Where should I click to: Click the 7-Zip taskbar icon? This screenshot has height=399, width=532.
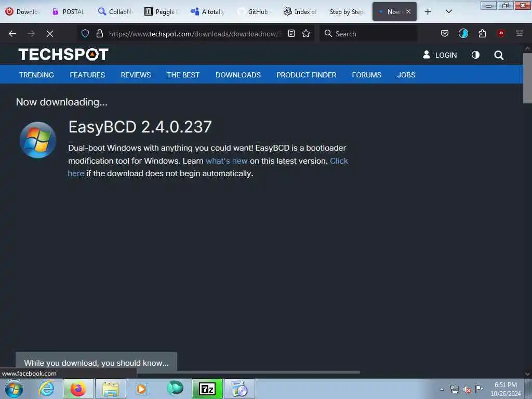pyautogui.click(x=207, y=389)
